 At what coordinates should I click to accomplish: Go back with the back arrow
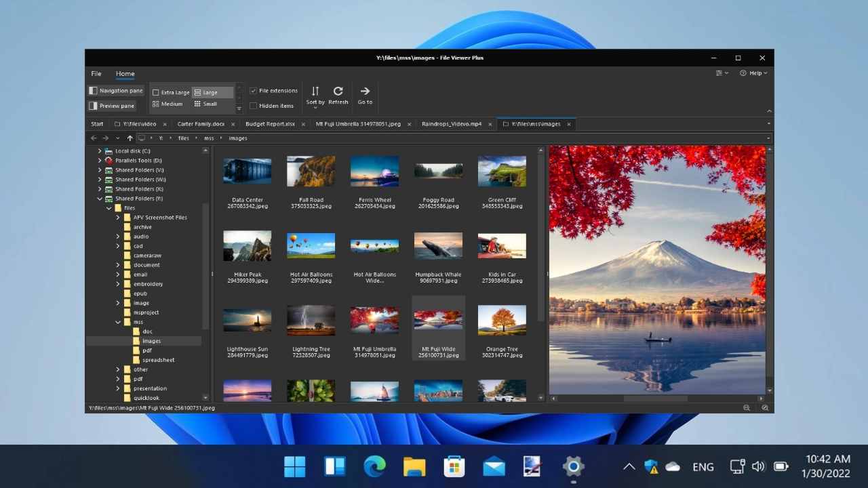(94, 138)
